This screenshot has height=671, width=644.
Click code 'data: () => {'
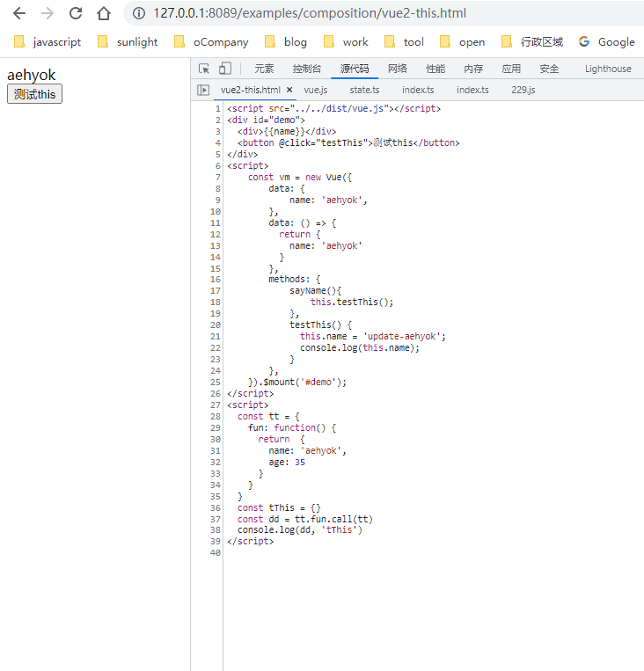[303, 223]
